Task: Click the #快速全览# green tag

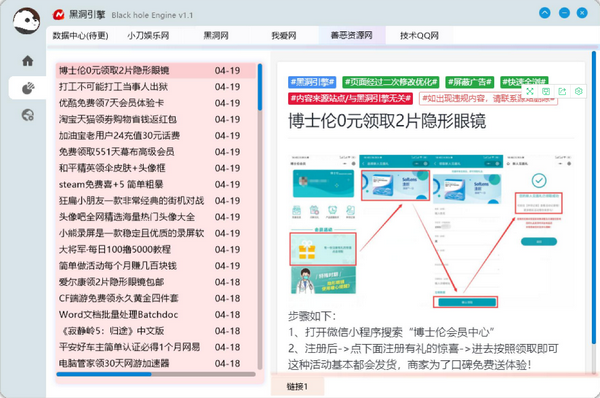Action: click(524, 82)
